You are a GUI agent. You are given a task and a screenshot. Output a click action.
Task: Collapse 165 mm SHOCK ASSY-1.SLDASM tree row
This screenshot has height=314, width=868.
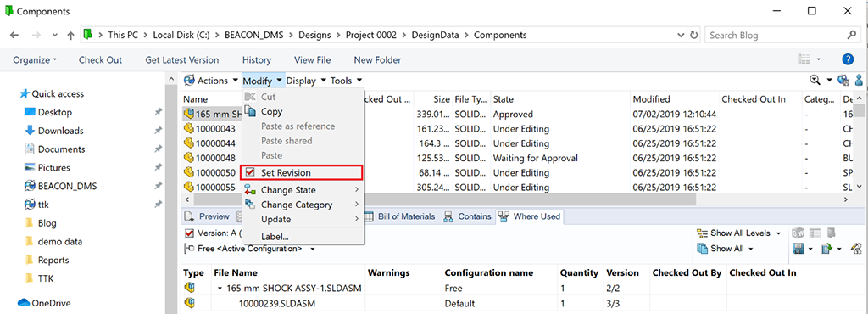pos(220,289)
